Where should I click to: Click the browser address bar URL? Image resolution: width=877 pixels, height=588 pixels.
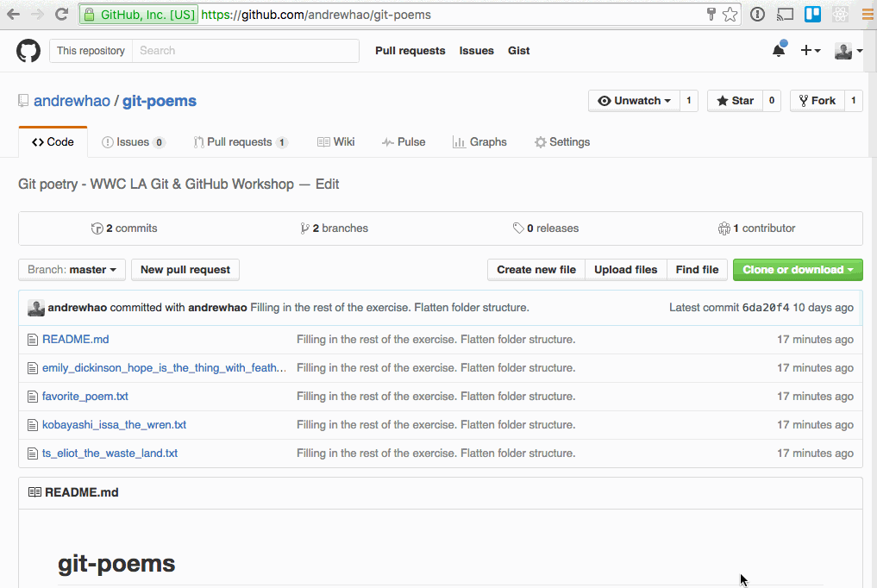click(316, 15)
